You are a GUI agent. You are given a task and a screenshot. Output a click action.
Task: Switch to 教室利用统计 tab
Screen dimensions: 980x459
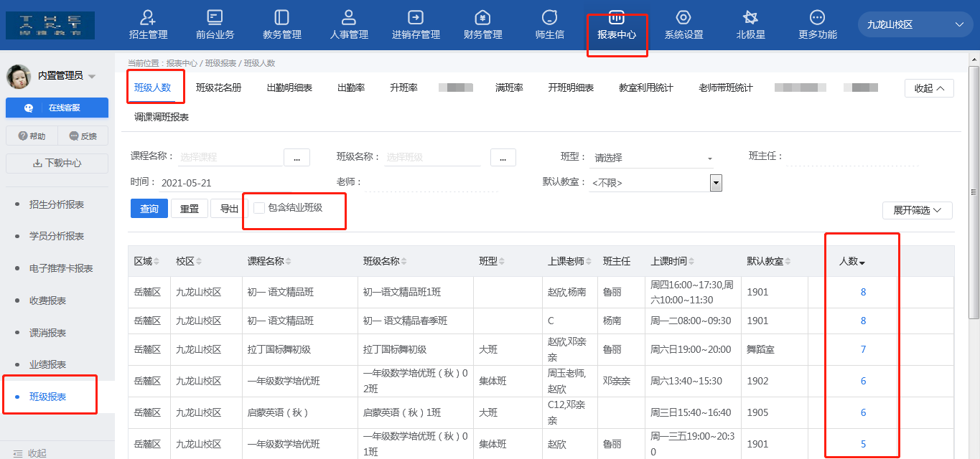click(646, 87)
